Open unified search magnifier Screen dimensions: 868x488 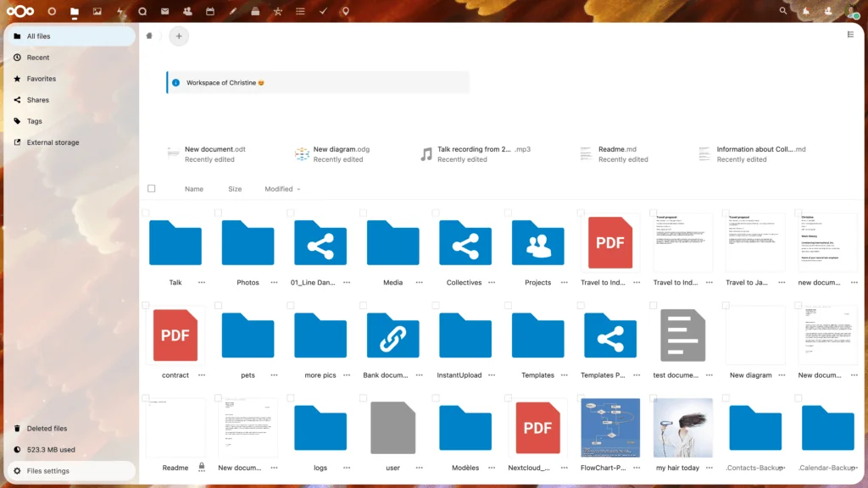pyautogui.click(x=782, y=10)
